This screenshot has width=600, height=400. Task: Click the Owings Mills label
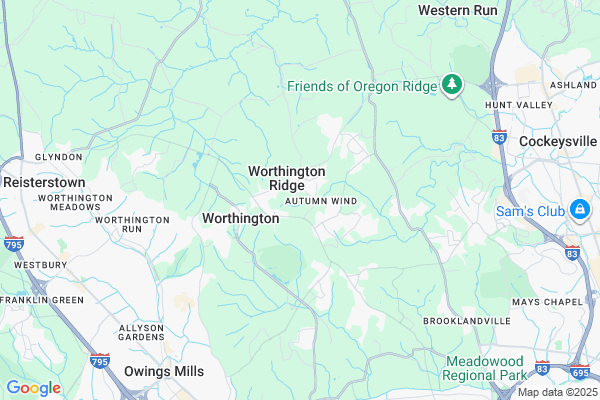pos(164,371)
